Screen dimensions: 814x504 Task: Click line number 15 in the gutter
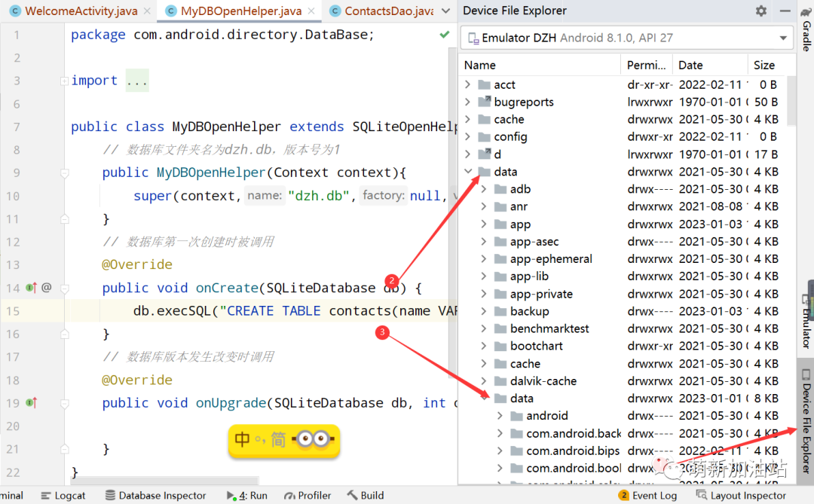pyautogui.click(x=13, y=311)
